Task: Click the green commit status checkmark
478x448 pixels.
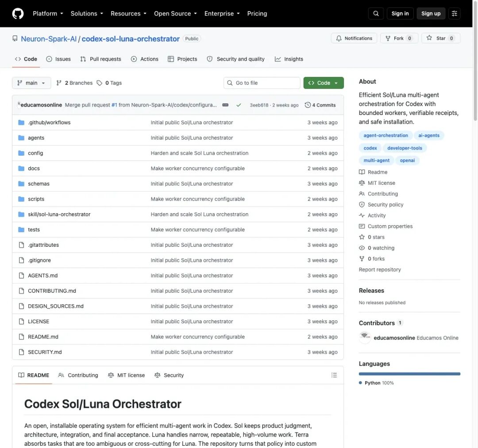Action: click(x=239, y=105)
